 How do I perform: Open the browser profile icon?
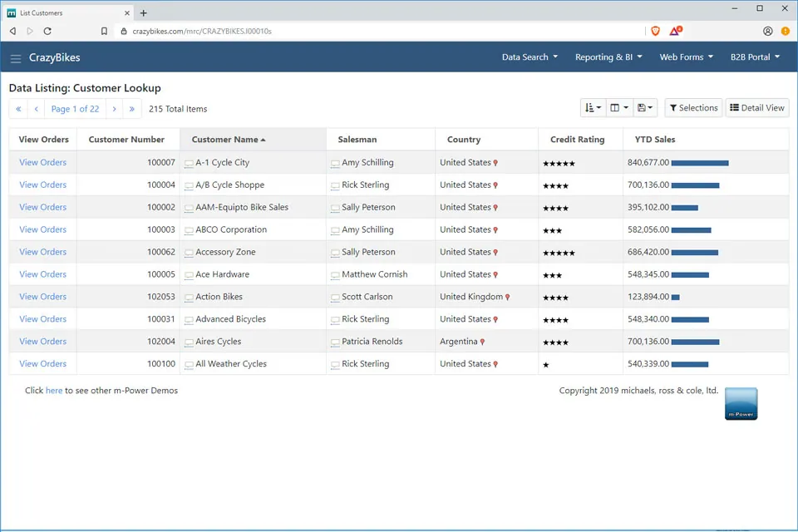coord(767,31)
